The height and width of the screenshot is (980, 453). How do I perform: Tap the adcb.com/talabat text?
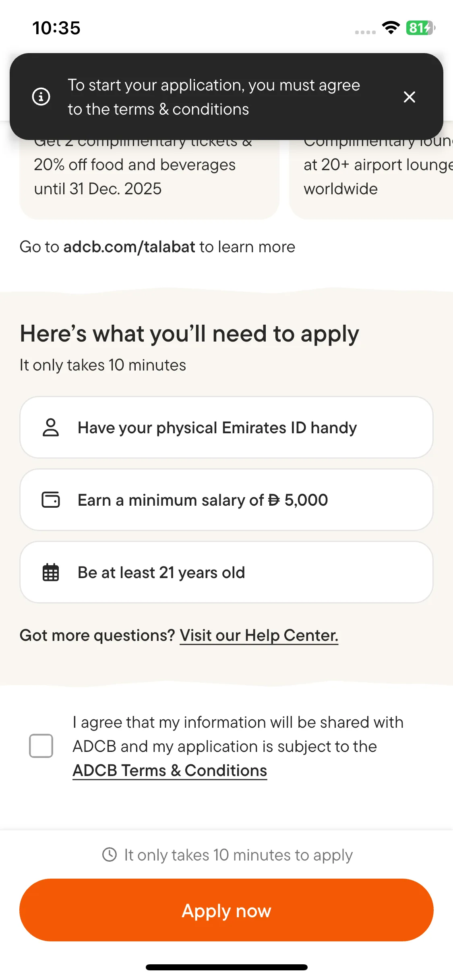click(129, 247)
